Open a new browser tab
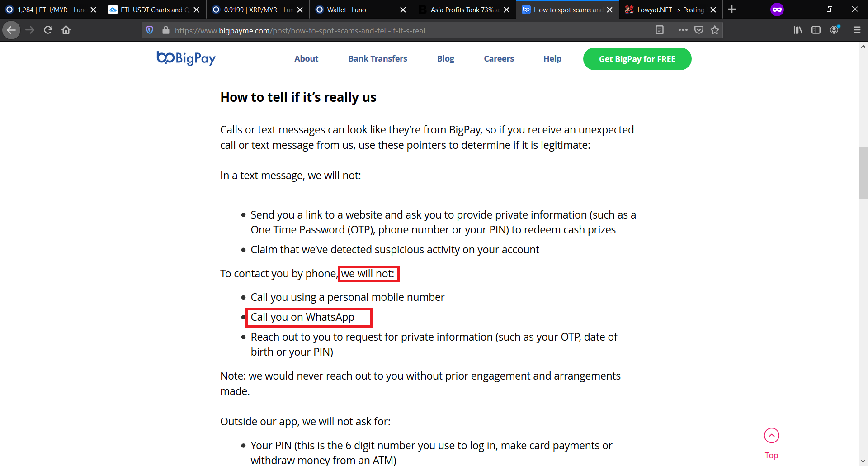The height and width of the screenshot is (466, 868). (x=732, y=10)
